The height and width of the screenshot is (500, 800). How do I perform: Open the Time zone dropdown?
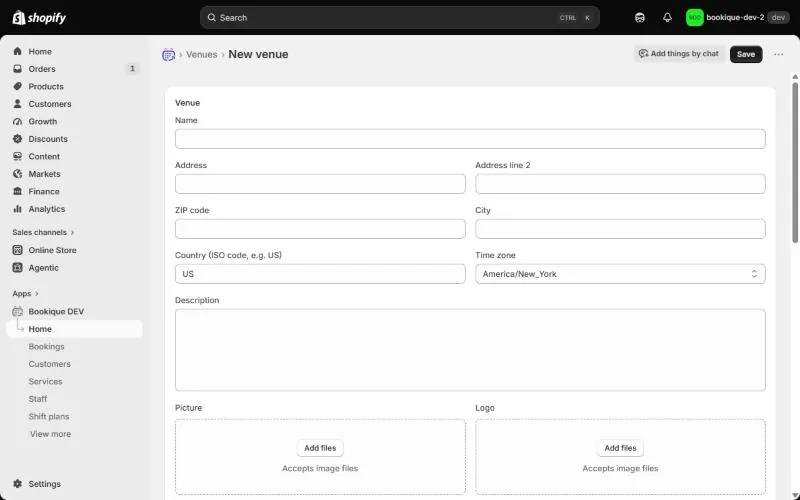(620, 274)
